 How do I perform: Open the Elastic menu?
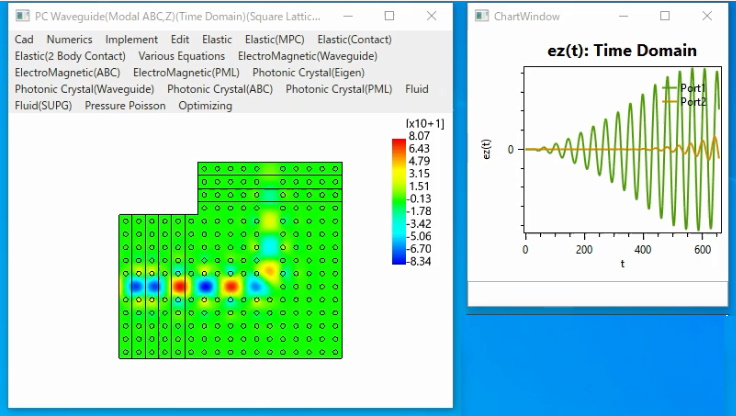[217, 39]
